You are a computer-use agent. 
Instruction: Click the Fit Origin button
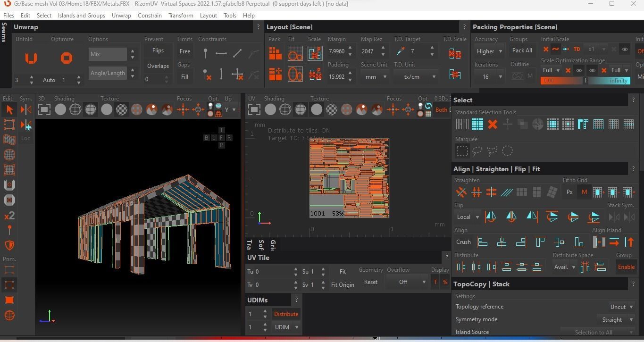tap(343, 284)
